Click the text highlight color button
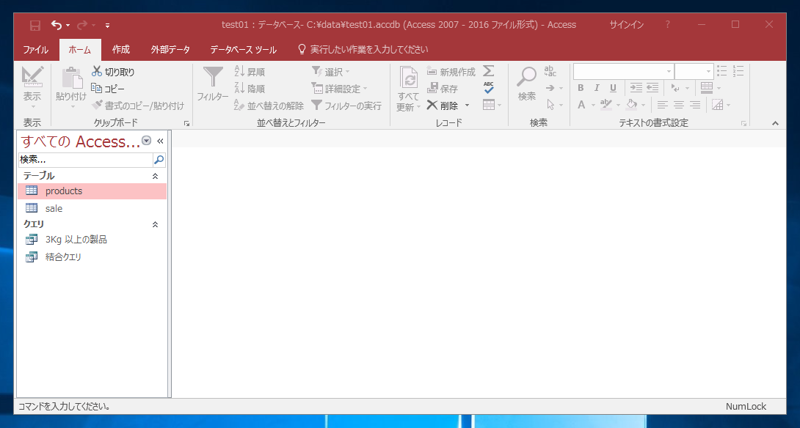The width and height of the screenshot is (800, 428). pyautogui.click(x=606, y=105)
